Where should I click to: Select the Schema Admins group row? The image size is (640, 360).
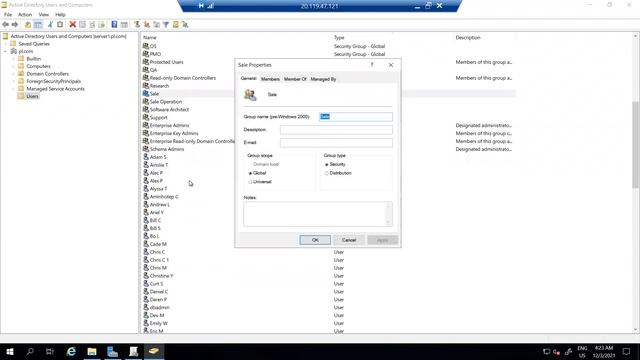click(x=167, y=149)
